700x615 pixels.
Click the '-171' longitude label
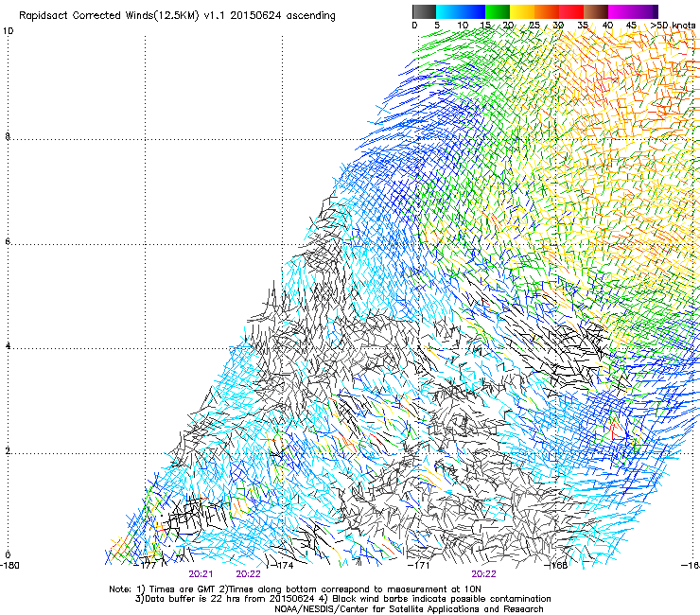[x=419, y=566]
